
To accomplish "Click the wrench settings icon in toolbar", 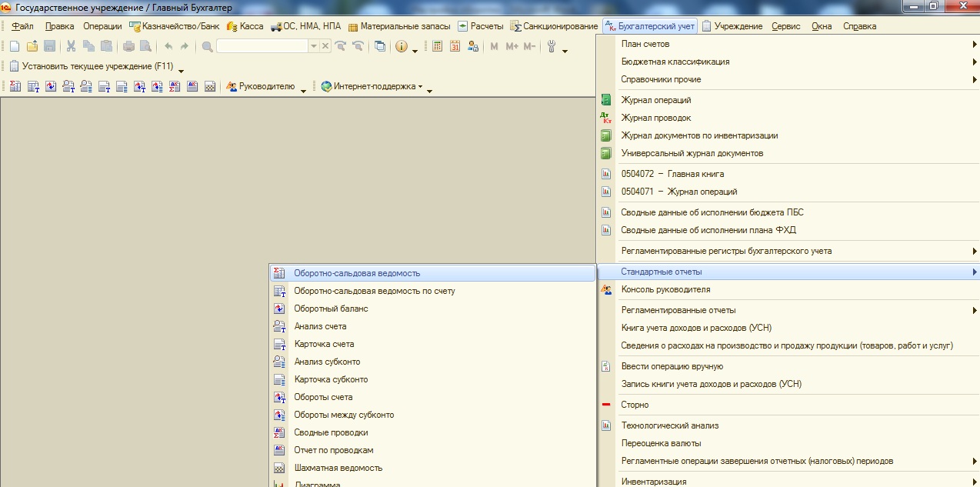I will click(x=552, y=46).
